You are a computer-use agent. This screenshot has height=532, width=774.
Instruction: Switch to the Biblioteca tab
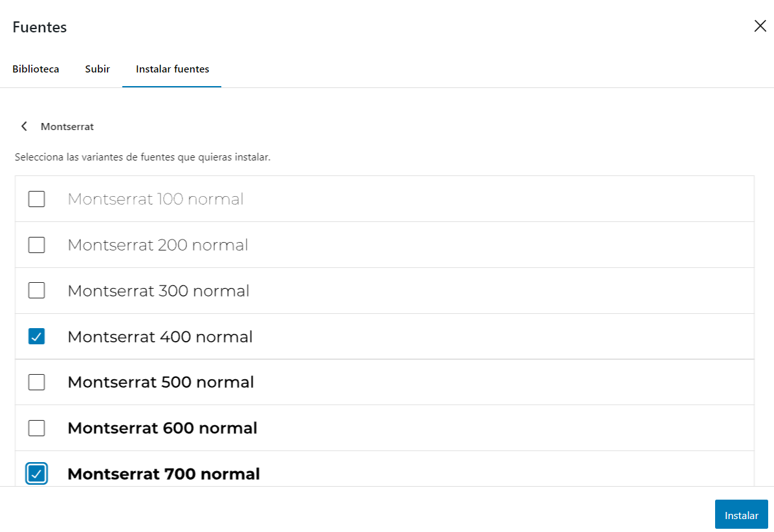click(x=36, y=69)
